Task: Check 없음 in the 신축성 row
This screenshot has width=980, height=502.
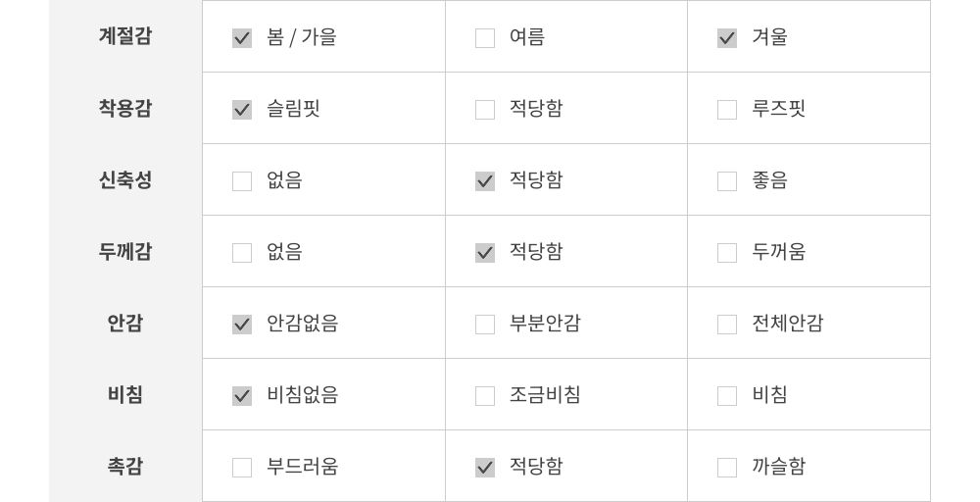Action: click(242, 181)
